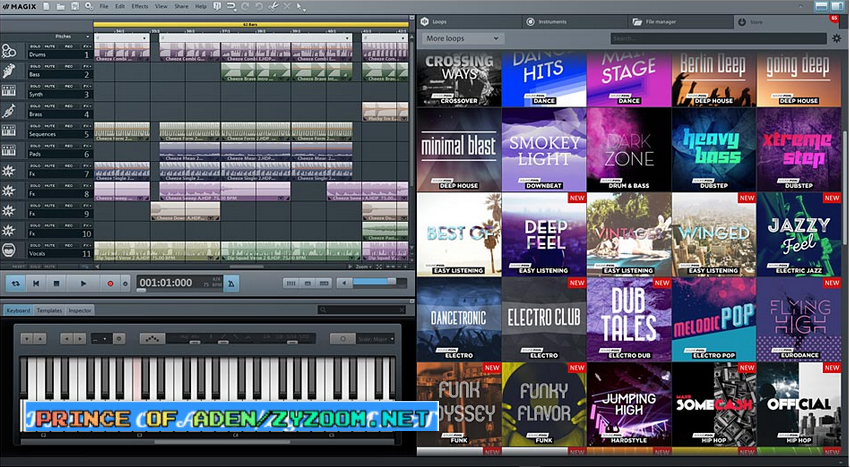Select the mouse pointer mode tool

pyautogui.click(x=301, y=7)
